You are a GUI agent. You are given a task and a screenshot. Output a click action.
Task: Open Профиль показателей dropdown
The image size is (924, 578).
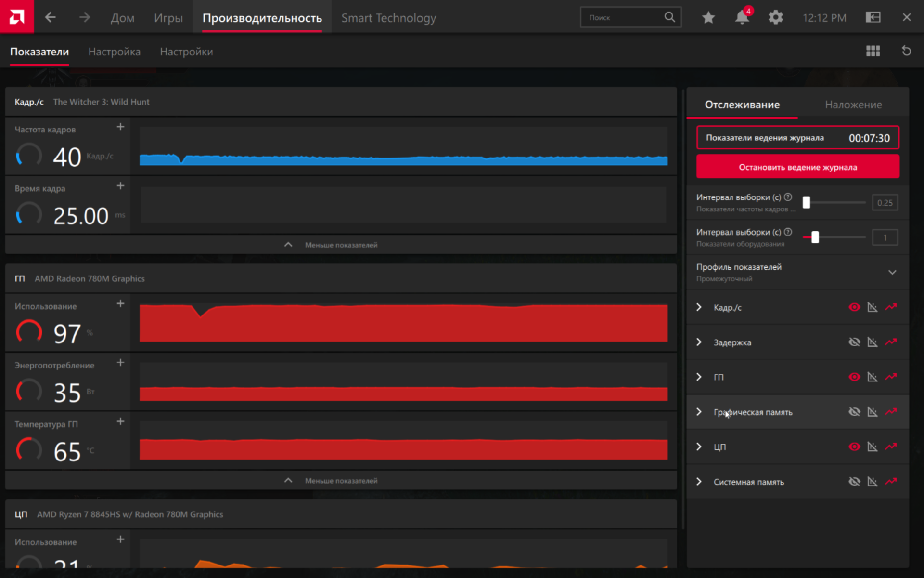pos(798,272)
